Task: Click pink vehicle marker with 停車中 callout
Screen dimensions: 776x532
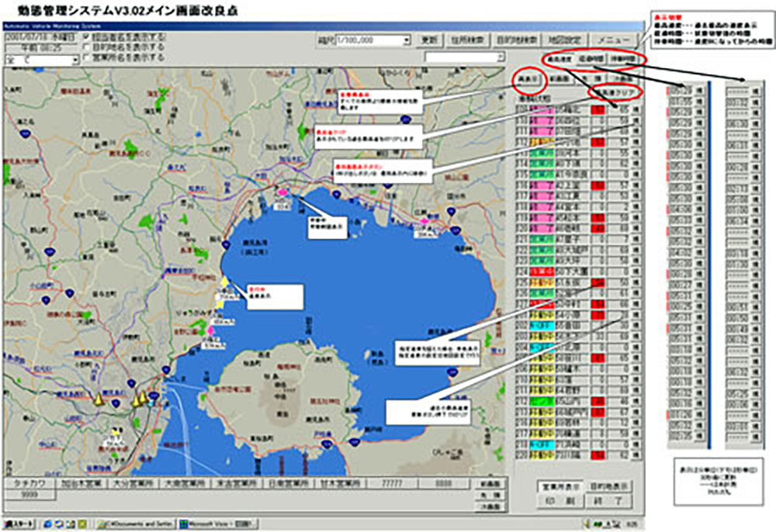Action: [x=283, y=193]
